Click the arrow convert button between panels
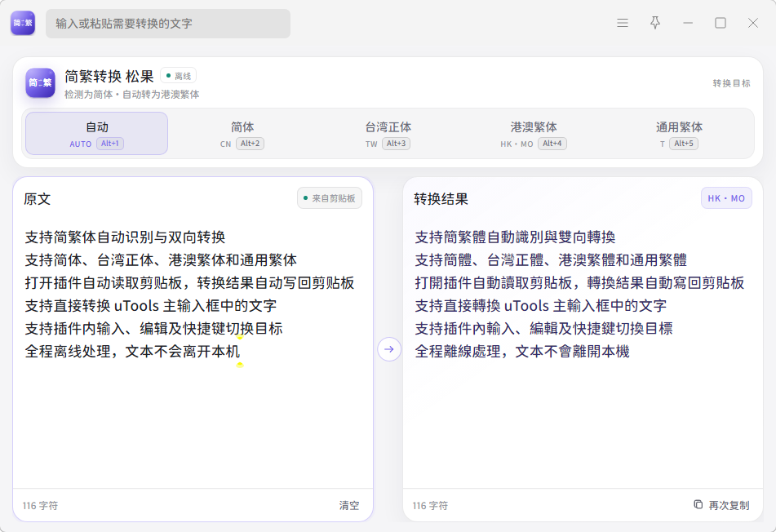 tap(389, 349)
